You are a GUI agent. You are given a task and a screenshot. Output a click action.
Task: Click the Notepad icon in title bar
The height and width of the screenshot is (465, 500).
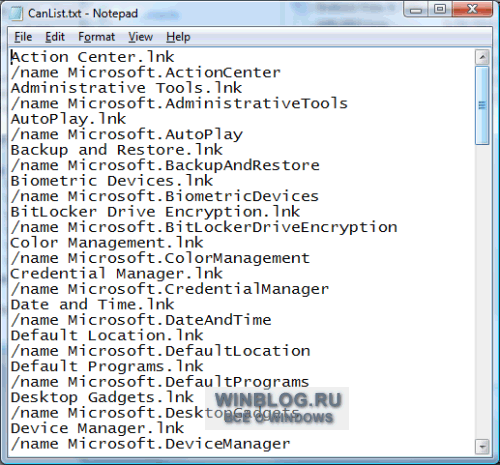point(16,14)
